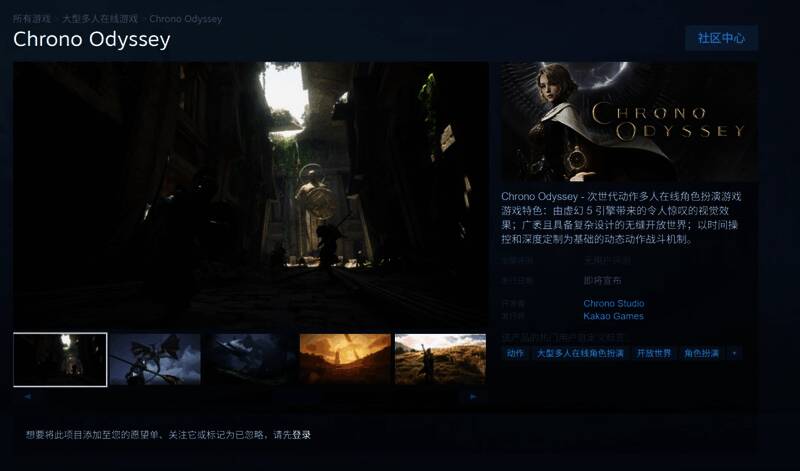The height and width of the screenshot is (471, 800).
Task: Click the 登录 sign-in link
Action: (x=302, y=435)
